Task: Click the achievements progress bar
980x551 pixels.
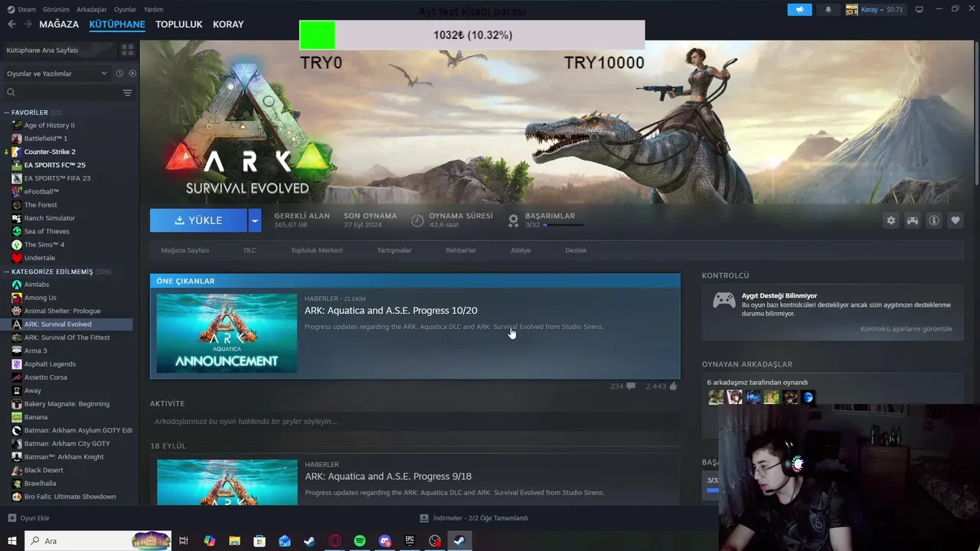Action: point(563,225)
